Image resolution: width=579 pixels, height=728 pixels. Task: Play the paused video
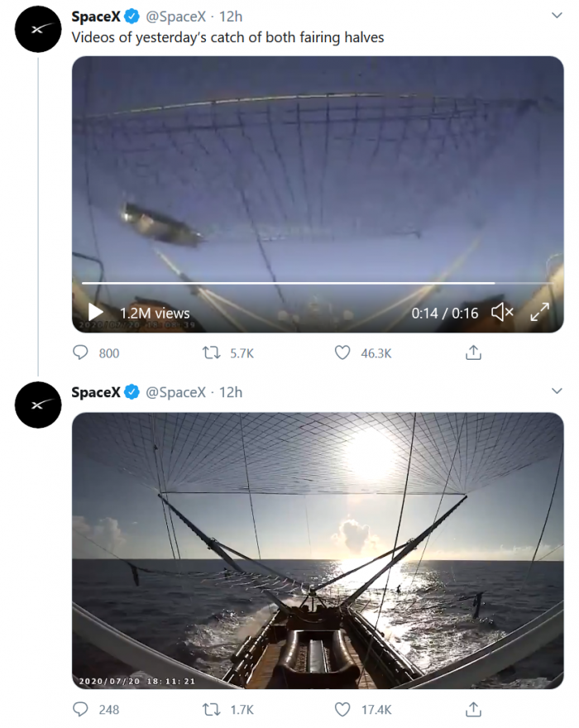pos(94,313)
